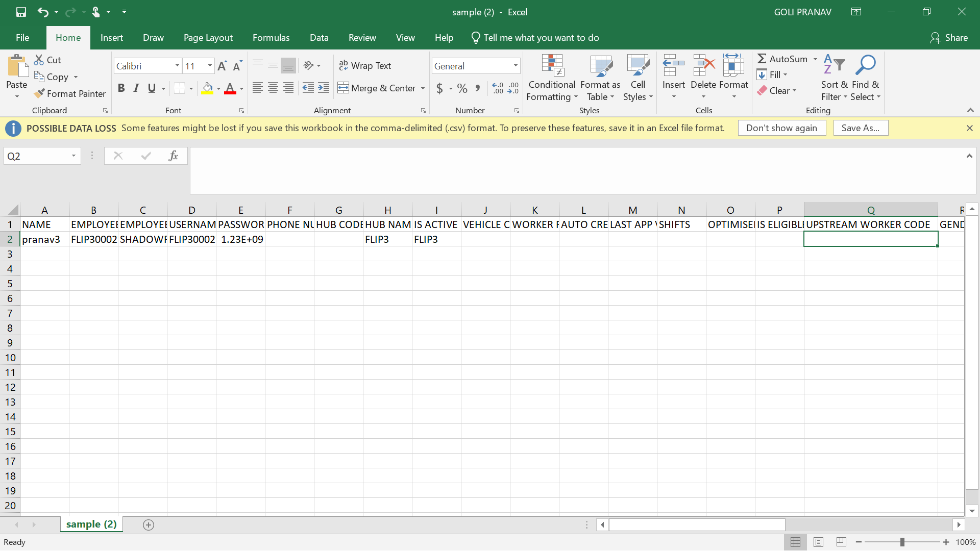
Task: Increase indent in the Alignment group
Action: click(x=324, y=88)
